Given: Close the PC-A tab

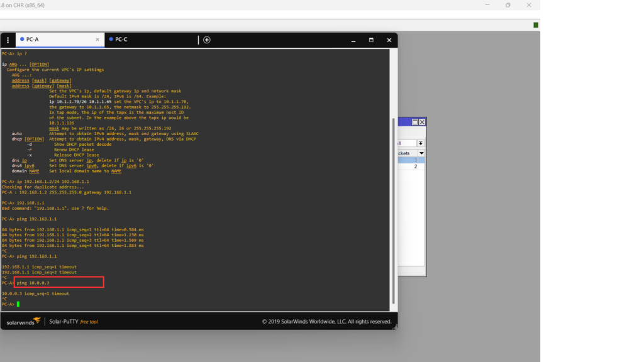Looking at the screenshot, I should pos(97,40).
